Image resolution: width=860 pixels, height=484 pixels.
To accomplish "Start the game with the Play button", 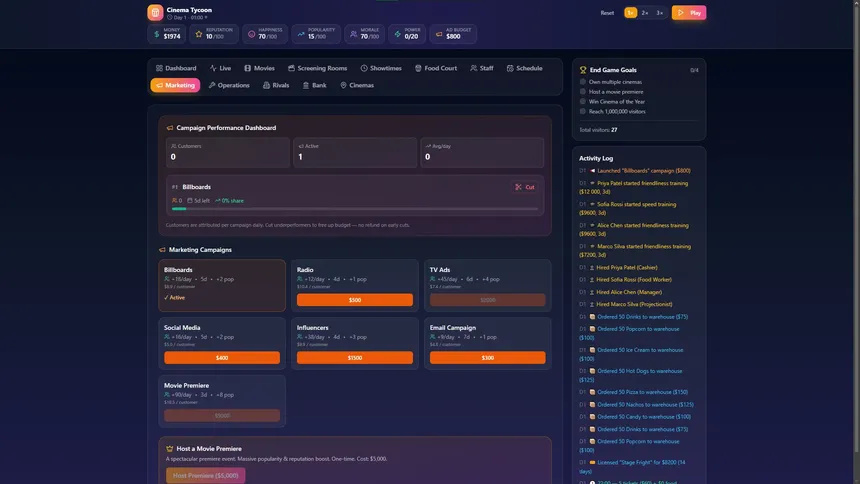I will point(689,13).
